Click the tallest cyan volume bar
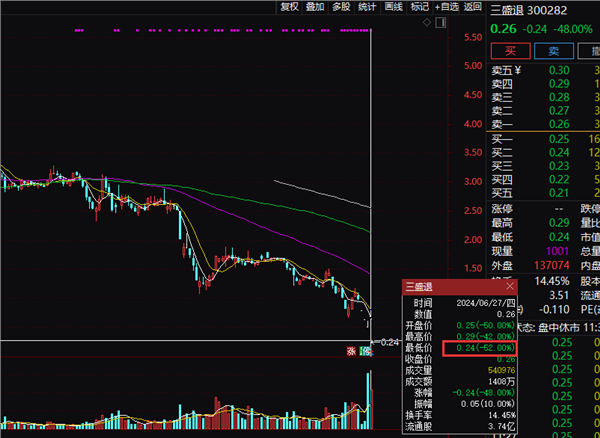600x438 pixels. point(368,401)
